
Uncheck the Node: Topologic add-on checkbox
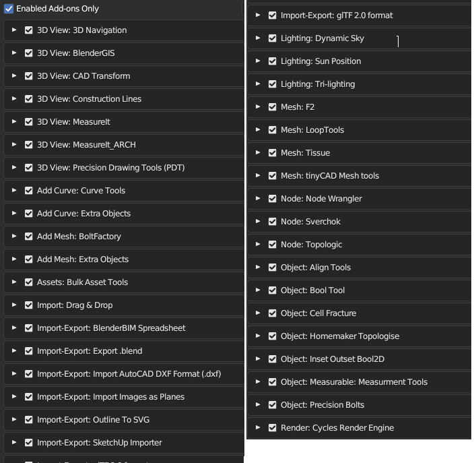(272, 245)
